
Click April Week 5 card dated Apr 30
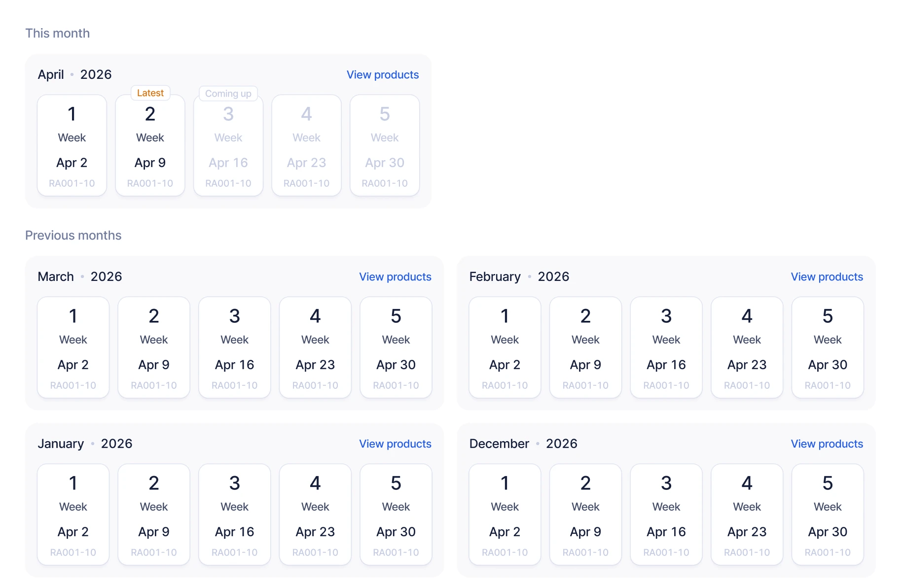click(x=385, y=146)
